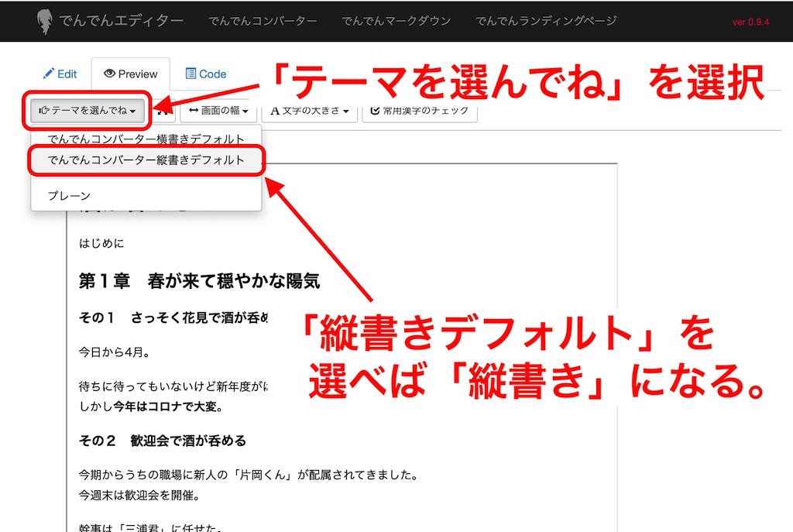This screenshot has width=793, height=532.
Task: Toggle the 常用漢字のチェック checkbox
Action: click(x=376, y=111)
